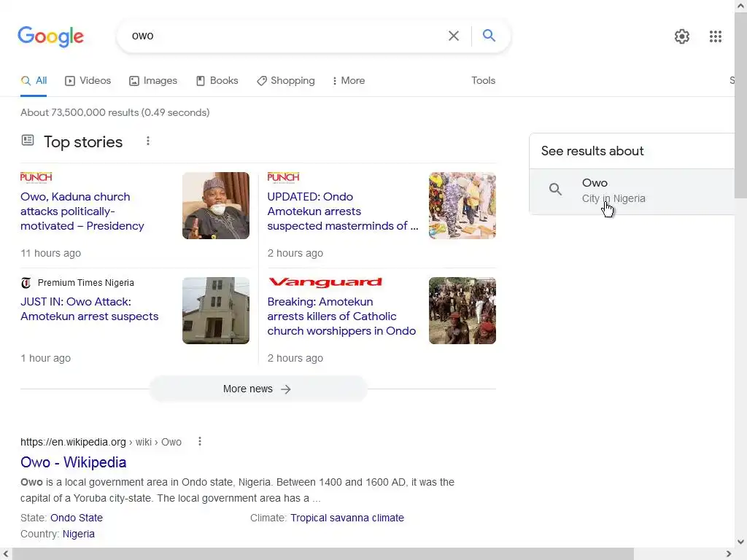
Task: Open 'JUST IN: Owo Attack' story
Action: point(90,308)
